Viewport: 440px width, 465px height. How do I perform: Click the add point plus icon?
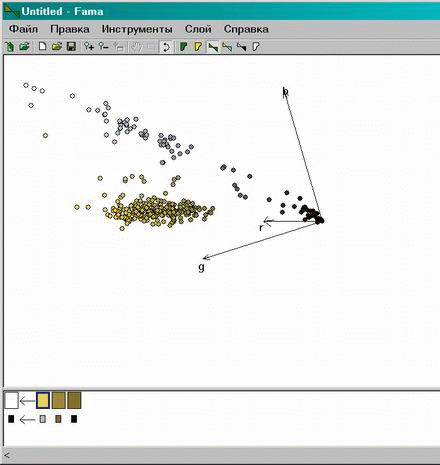point(89,47)
